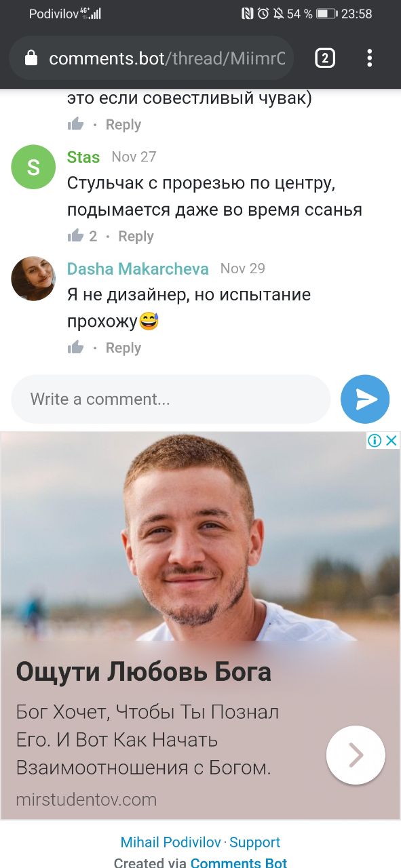Open the browser tab switcher showing 2
This screenshot has width=401, height=868.
pyautogui.click(x=325, y=58)
